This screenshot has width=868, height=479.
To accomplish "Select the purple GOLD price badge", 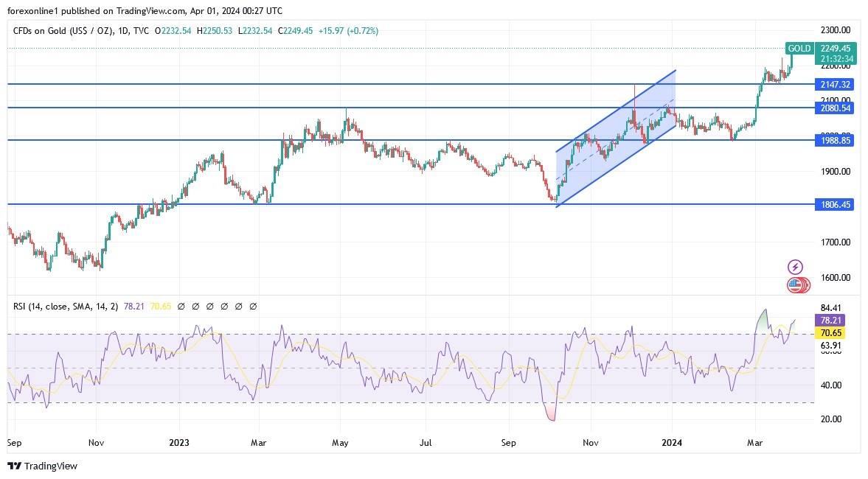I will pos(799,48).
